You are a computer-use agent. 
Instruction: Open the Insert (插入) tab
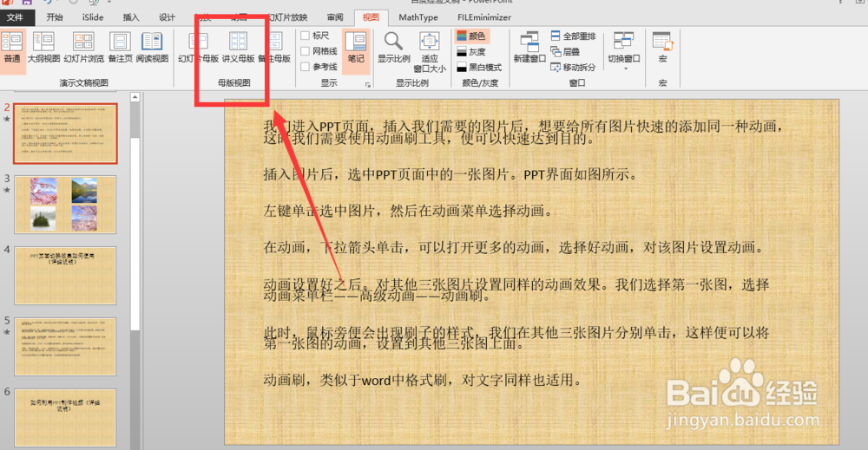tap(131, 17)
